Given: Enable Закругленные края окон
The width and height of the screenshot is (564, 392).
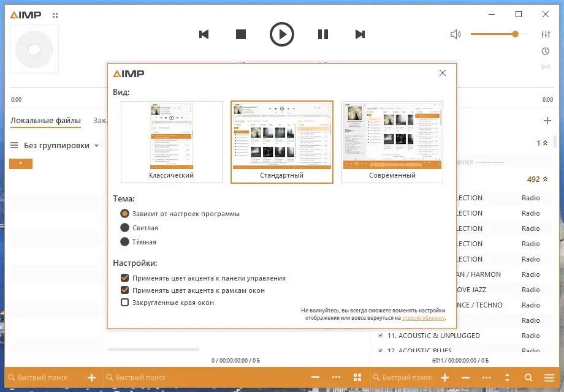Looking at the screenshot, I should [124, 303].
